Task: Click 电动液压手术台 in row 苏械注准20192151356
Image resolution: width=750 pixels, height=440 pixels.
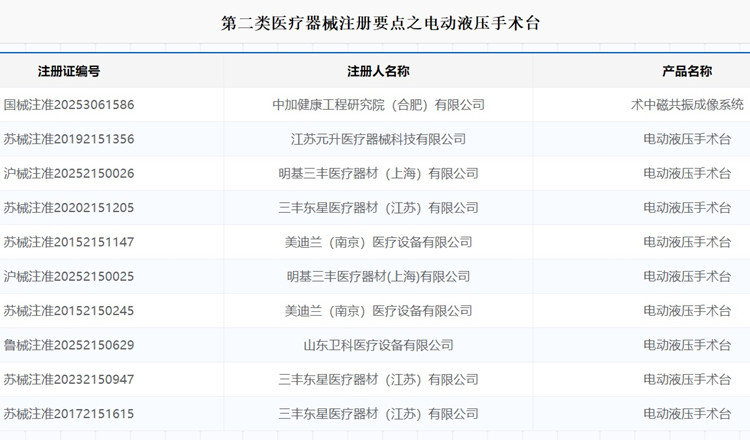Action: (x=687, y=139)
